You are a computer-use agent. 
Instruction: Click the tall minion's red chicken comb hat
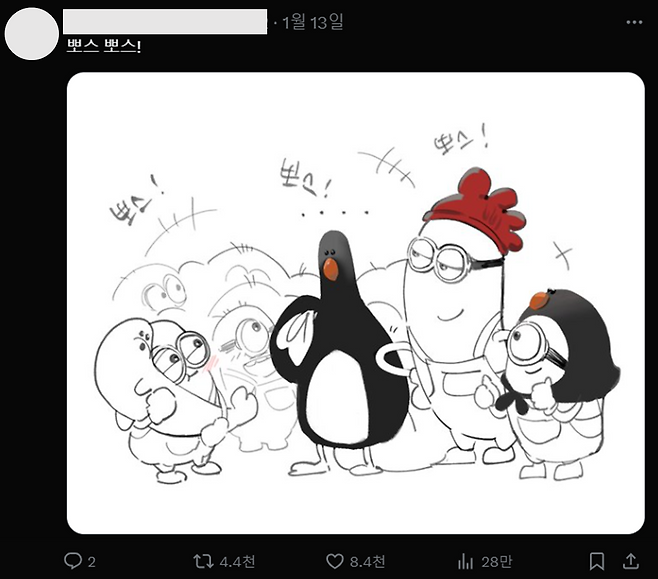pos(476,208)
